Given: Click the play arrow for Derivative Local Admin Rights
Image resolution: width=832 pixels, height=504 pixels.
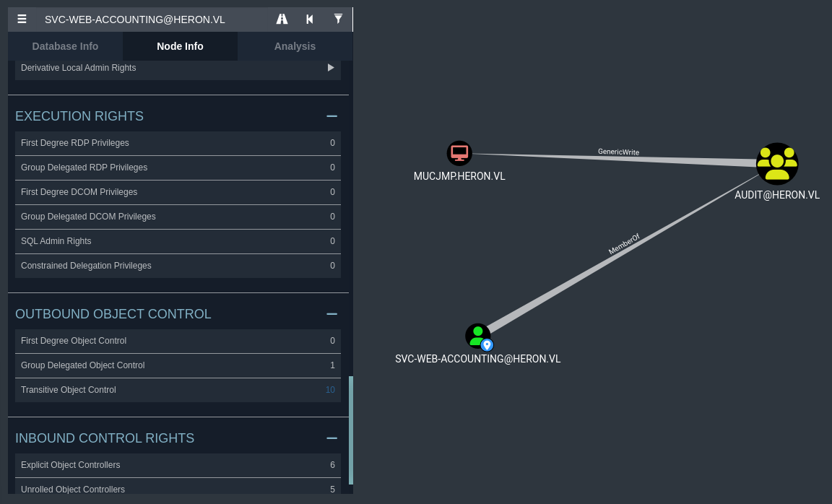Looking at the screenshot, I should pyautogui.click(x=331, y=68).
